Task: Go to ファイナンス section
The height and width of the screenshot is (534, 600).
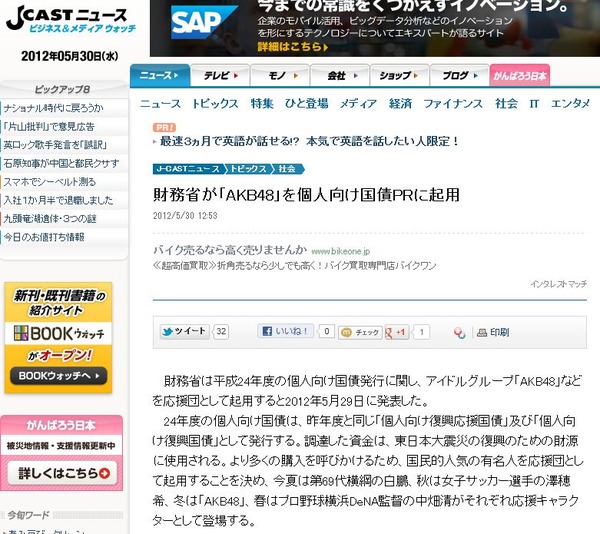Action: (453, 104)
